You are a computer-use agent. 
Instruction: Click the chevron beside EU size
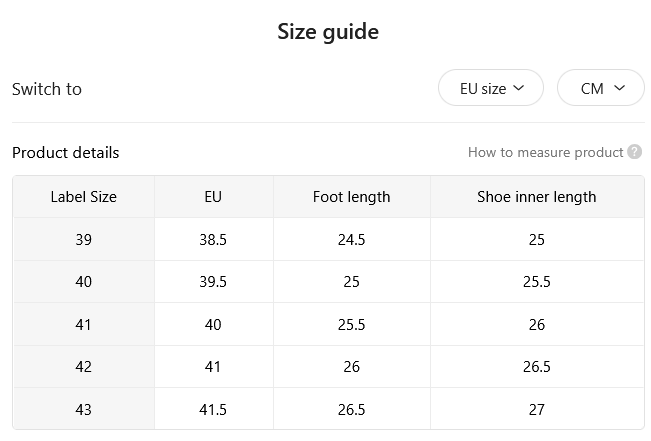(x=519, y=88)
